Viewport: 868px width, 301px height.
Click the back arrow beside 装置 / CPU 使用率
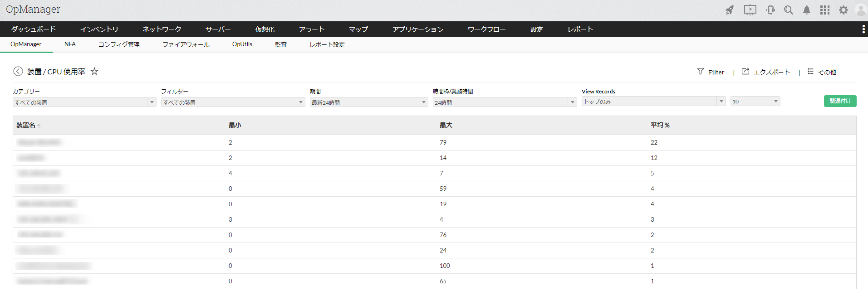(18, 71)
